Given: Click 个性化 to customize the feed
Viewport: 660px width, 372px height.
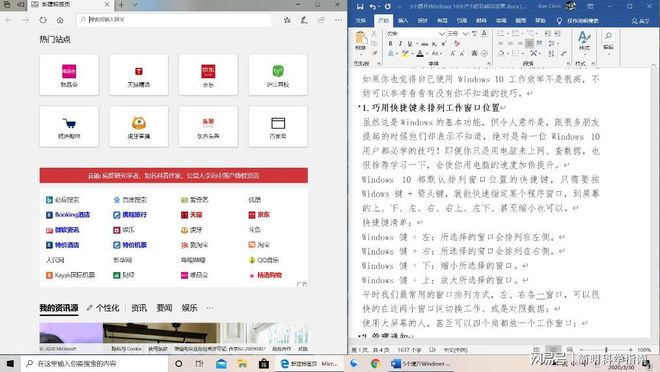Looking at the screenshot, I should click(103, 308).
